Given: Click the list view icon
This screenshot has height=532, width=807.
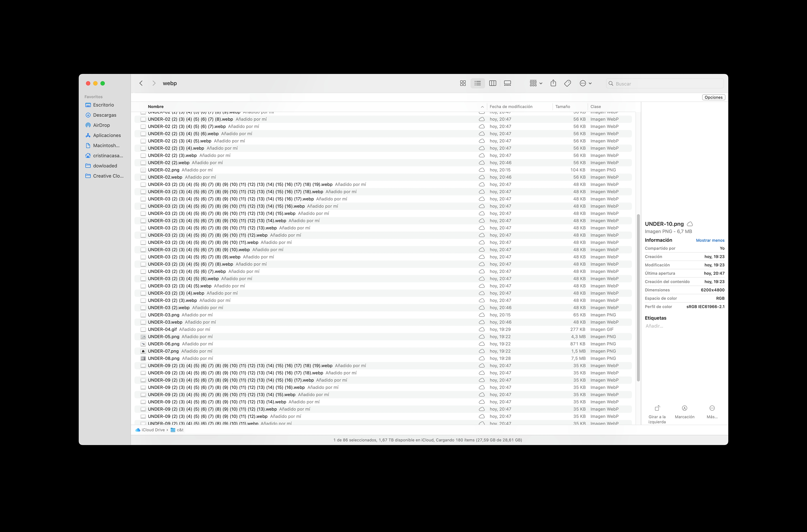Looking at the screenshot, I should pyautogui.click(x=478, y=83).
